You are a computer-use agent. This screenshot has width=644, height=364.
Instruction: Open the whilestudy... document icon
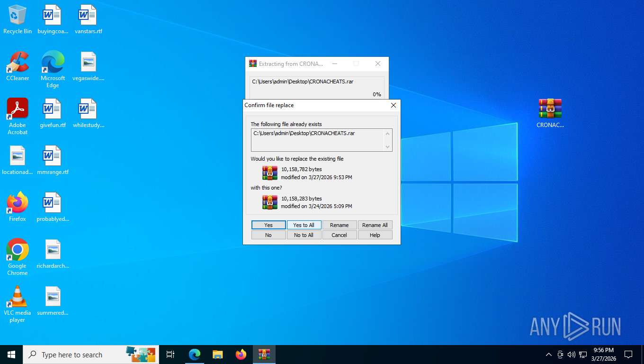pos(88,113)
